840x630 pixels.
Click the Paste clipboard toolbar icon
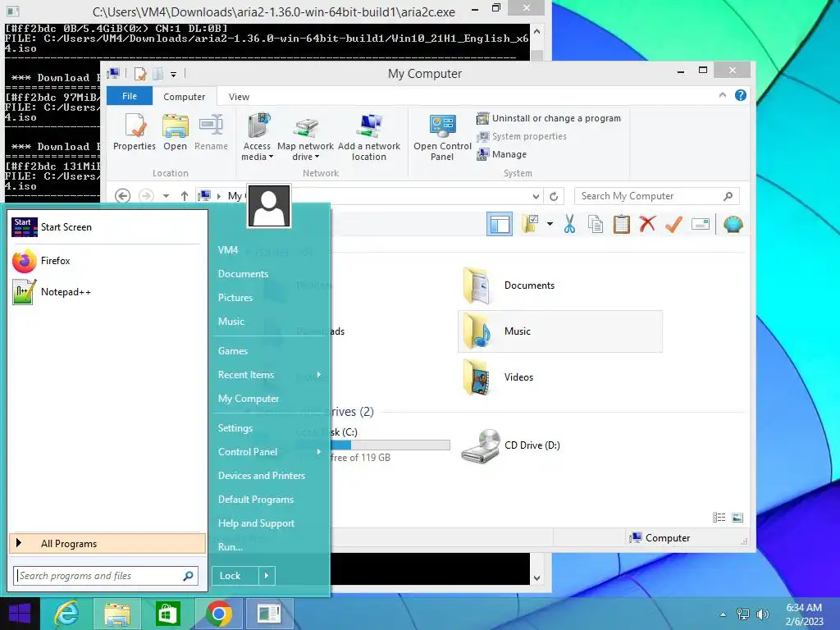click(x=622, y=224)
